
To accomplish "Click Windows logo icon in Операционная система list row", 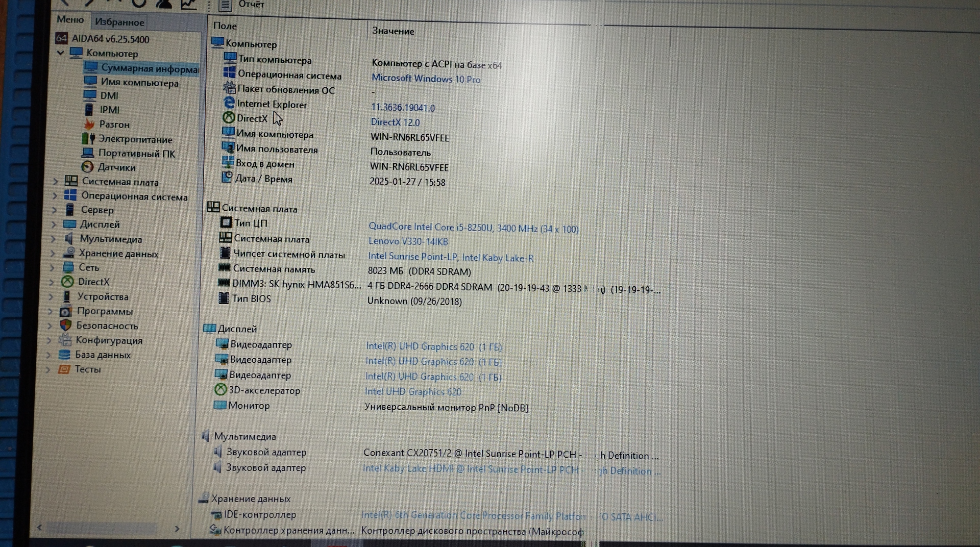I will click(230, 73).
